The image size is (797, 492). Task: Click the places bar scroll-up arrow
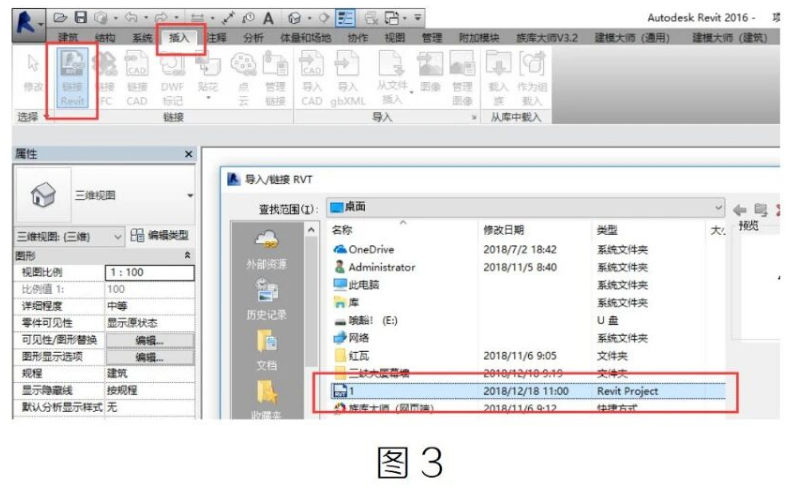point(311,230)
